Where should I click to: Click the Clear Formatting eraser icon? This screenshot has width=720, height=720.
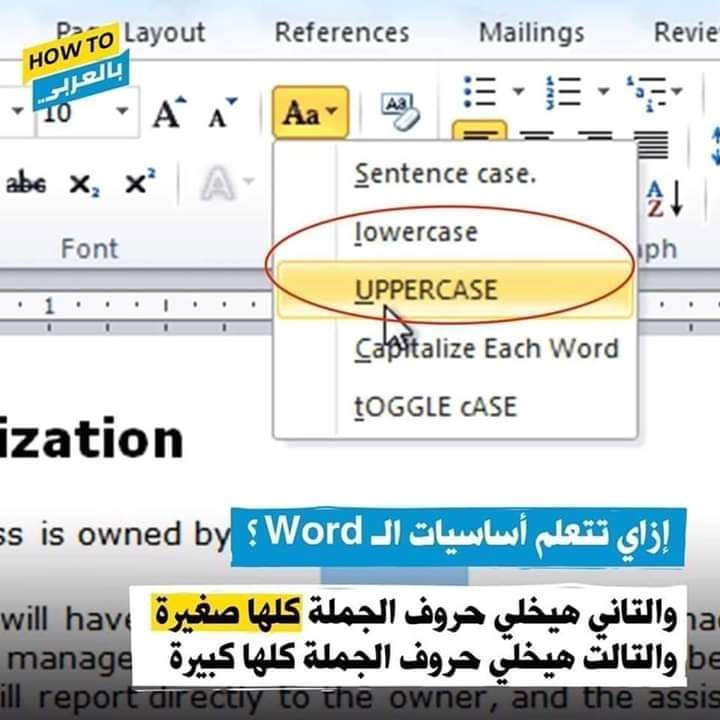(x=400, y=112)
